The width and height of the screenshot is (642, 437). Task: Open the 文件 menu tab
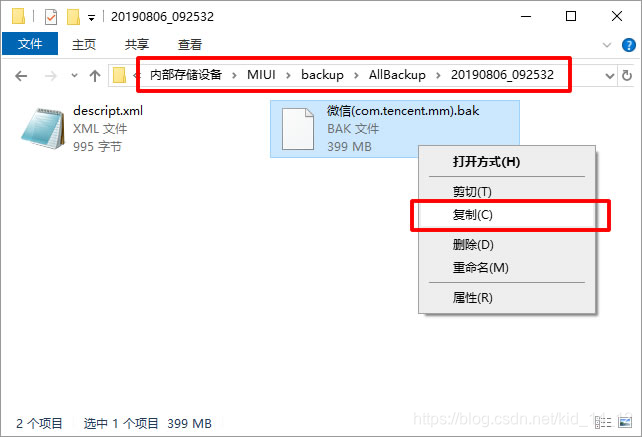pos(30,44)
